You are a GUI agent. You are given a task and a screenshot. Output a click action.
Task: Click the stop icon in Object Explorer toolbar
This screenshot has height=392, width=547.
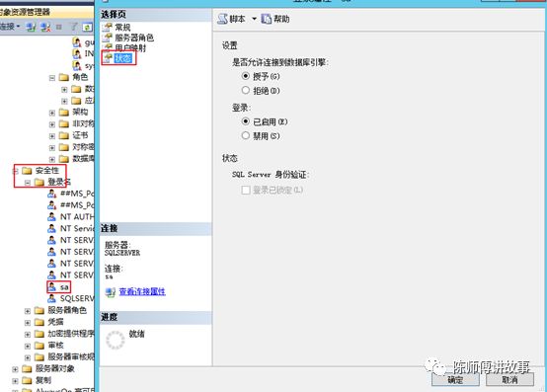coord(59,27)
